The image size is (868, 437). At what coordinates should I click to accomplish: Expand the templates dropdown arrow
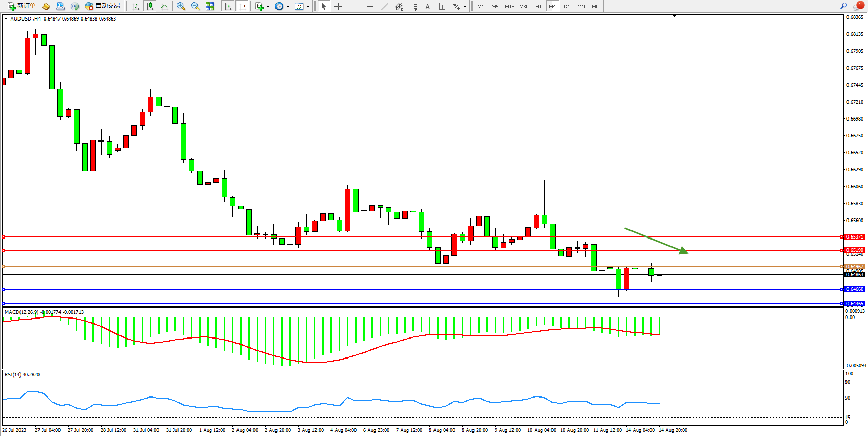308,7
